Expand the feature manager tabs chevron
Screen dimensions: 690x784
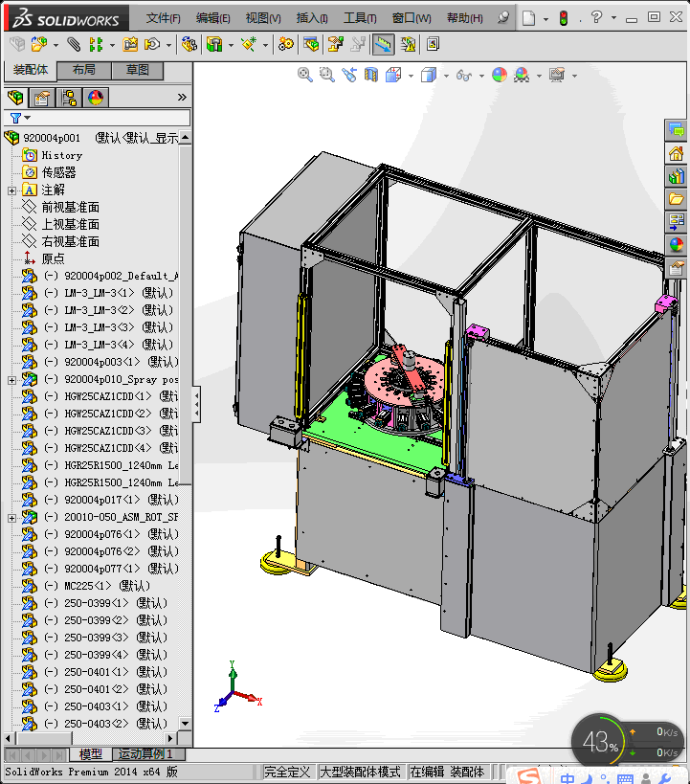(x=182, y=98)
